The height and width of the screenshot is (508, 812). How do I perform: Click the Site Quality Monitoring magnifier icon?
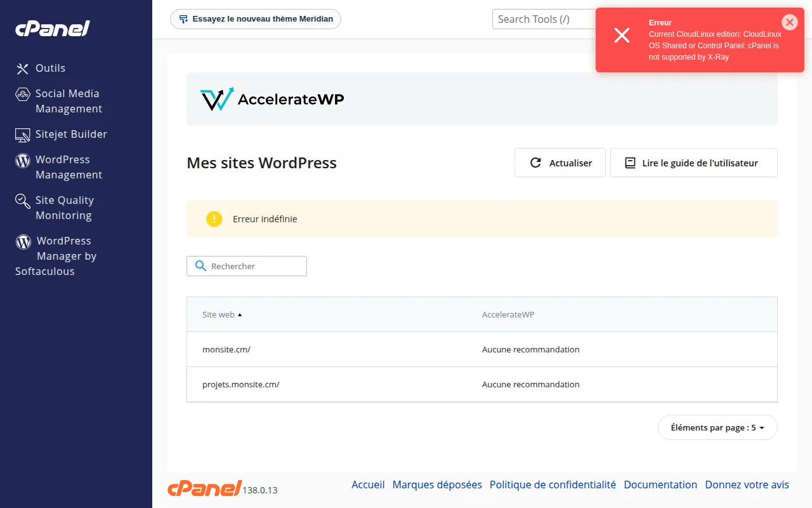click(x=23, y=201)
